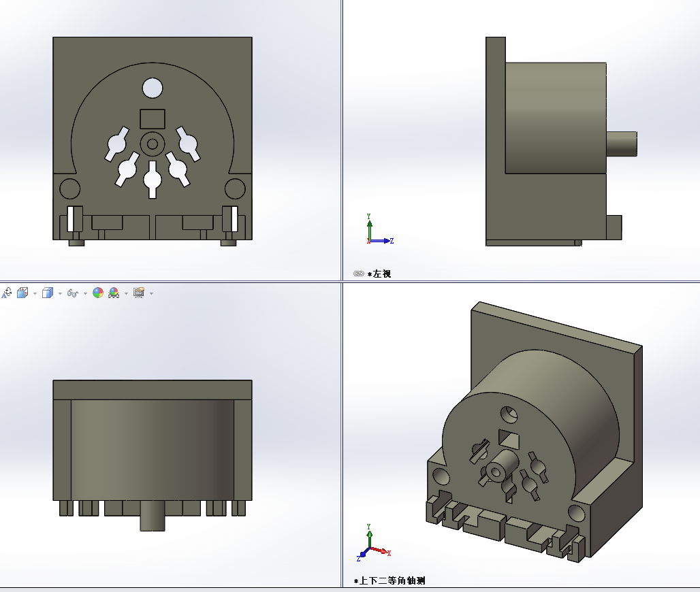This screenshot has width=700, height=592.
Task: Click the view link icon beside 左视
Action: 359,274
